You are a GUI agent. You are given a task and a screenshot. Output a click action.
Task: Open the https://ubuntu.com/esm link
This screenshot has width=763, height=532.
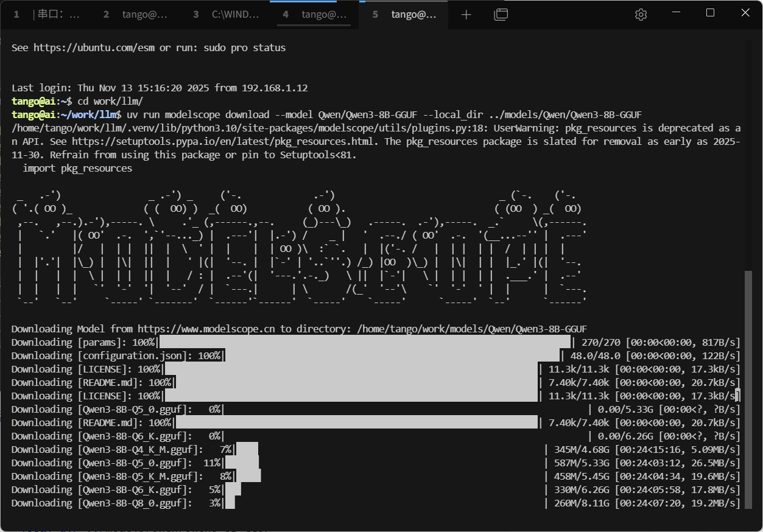tap(94, 47)
